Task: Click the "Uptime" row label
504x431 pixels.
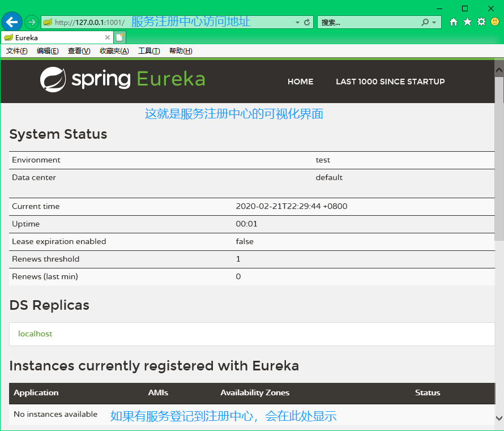Action: (x=25, y=224)
